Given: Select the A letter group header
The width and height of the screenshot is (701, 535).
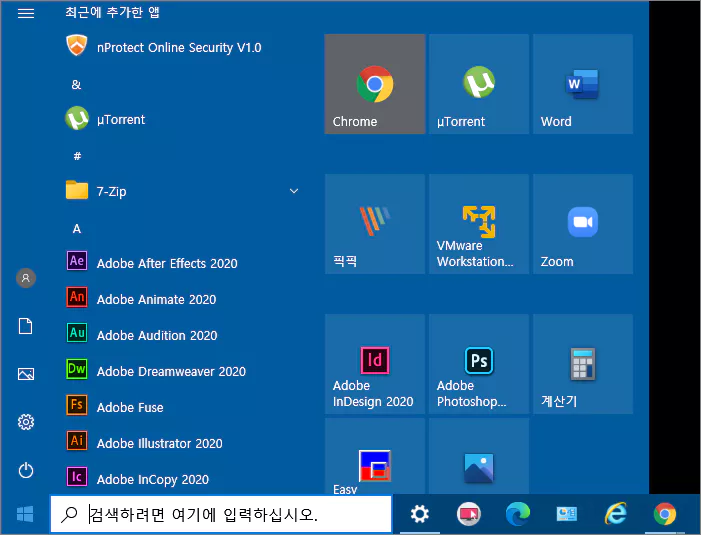Looking at the screenshot, I should pos(77,229).
